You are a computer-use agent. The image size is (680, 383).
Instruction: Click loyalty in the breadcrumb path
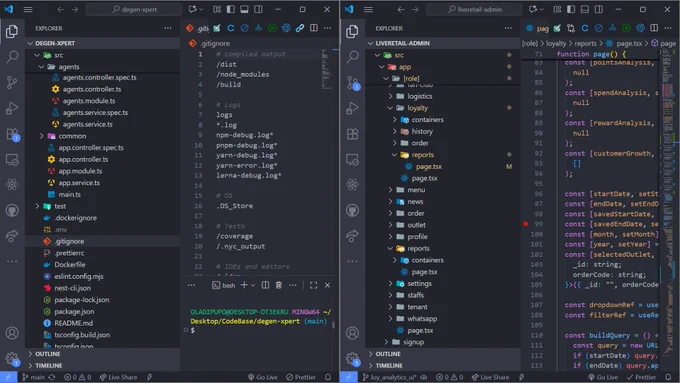556,43
